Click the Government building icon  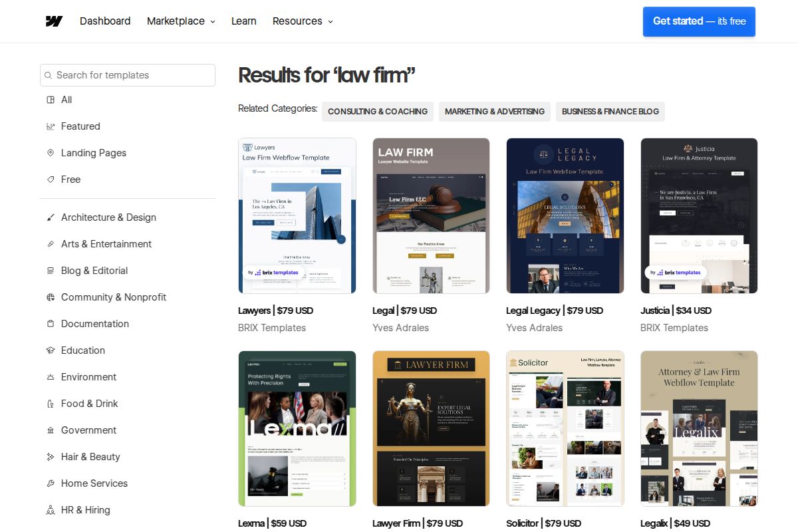tap(51, 430)
